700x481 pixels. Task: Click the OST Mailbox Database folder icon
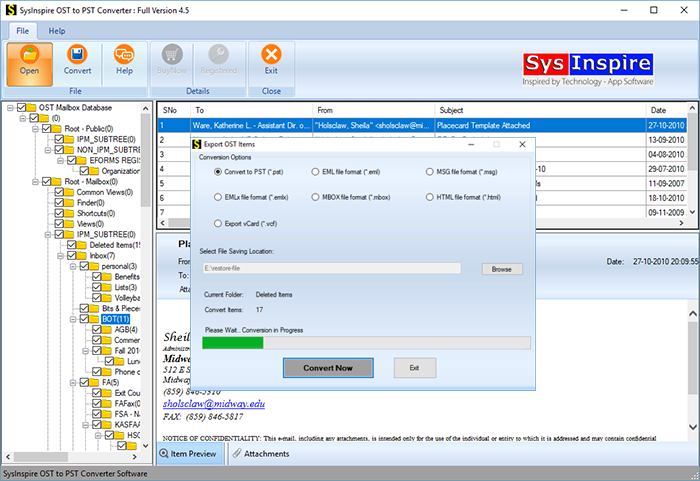(31, 108)
